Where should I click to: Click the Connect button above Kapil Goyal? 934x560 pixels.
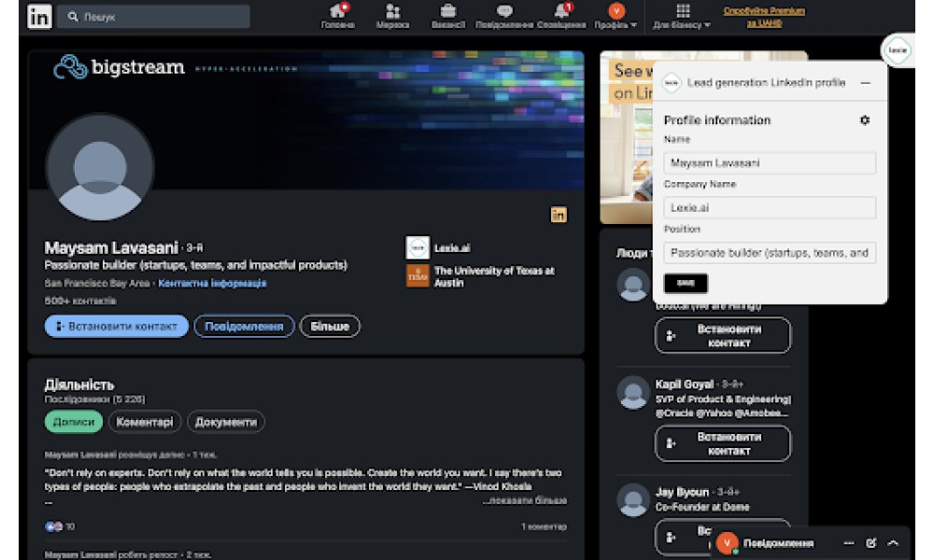[723, 336]
